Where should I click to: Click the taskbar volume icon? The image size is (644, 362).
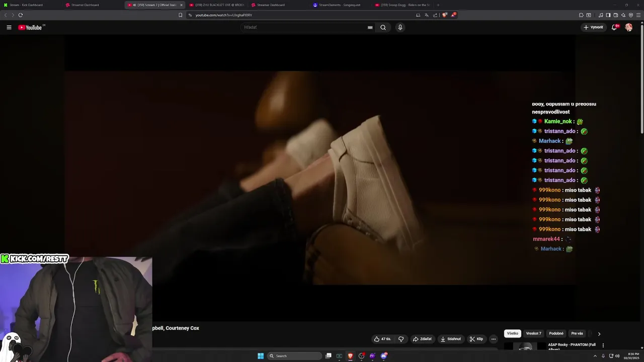coord(617,356)
